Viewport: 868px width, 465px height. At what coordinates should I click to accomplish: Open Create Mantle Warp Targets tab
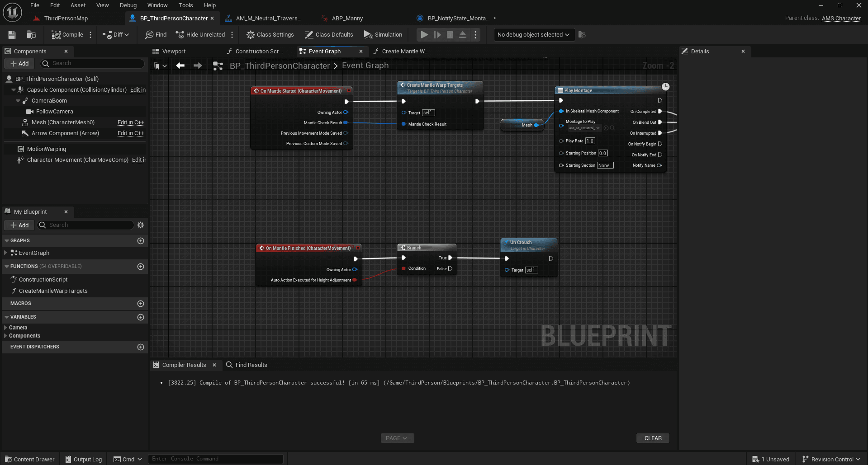coord(405,52)
